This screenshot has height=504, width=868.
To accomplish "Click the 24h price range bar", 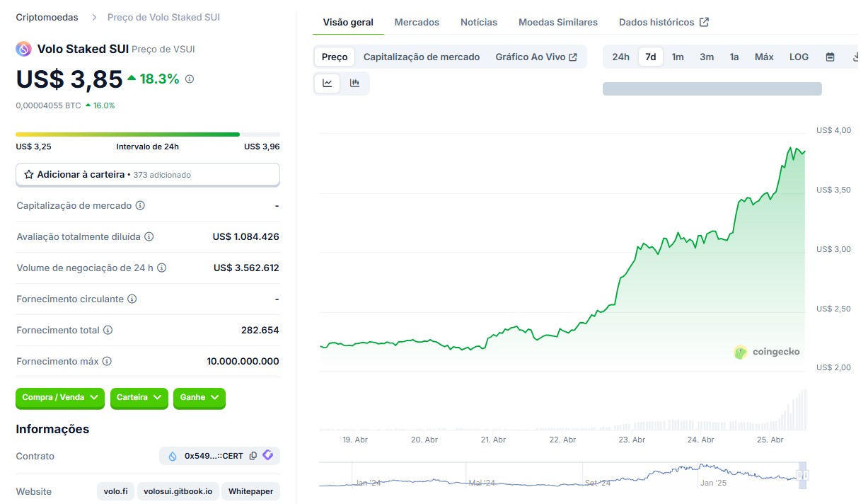I will coord(148,134).
